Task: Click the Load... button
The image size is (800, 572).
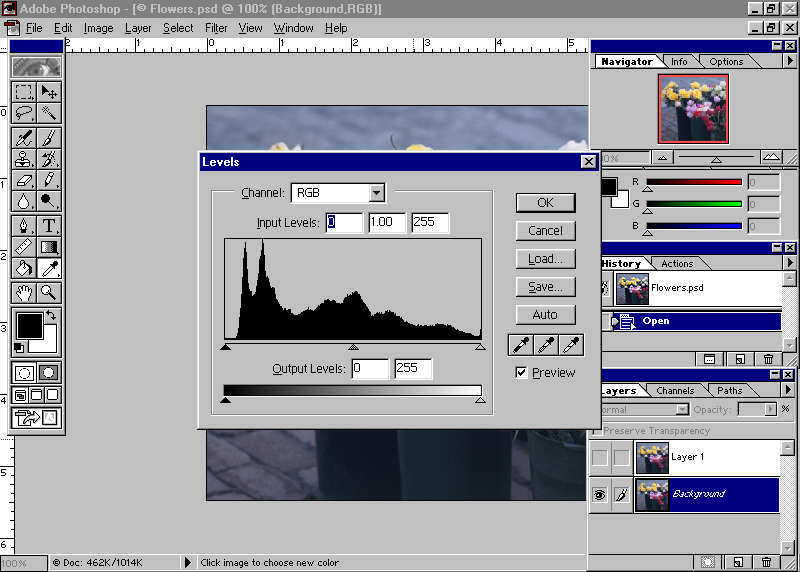Action: click(545, 259)
